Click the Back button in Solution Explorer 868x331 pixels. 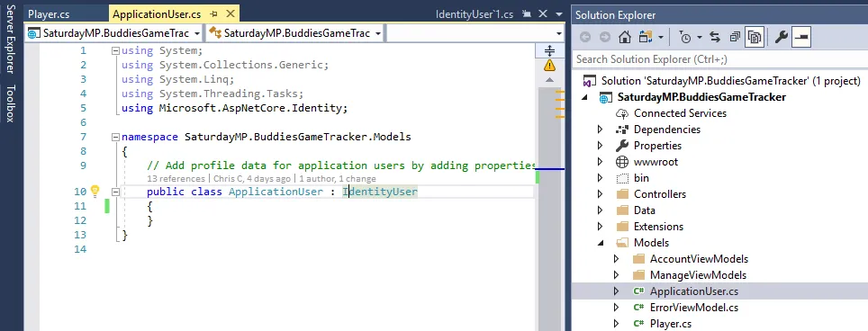point(585,37)
